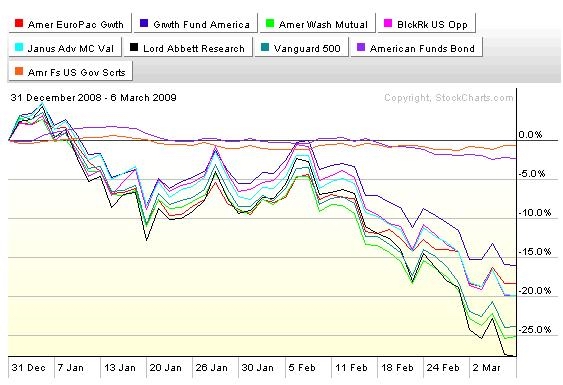Click the green Amer Wash Mutual swatch
This screenshot has width=563, height=385.
pyautogui.click(x=270, y=23)
